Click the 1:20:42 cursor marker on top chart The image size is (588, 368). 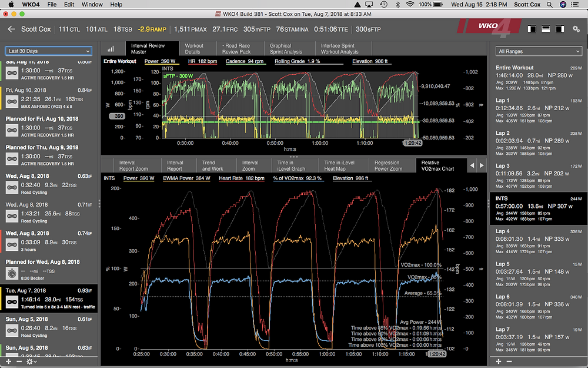tap(413, 143)
